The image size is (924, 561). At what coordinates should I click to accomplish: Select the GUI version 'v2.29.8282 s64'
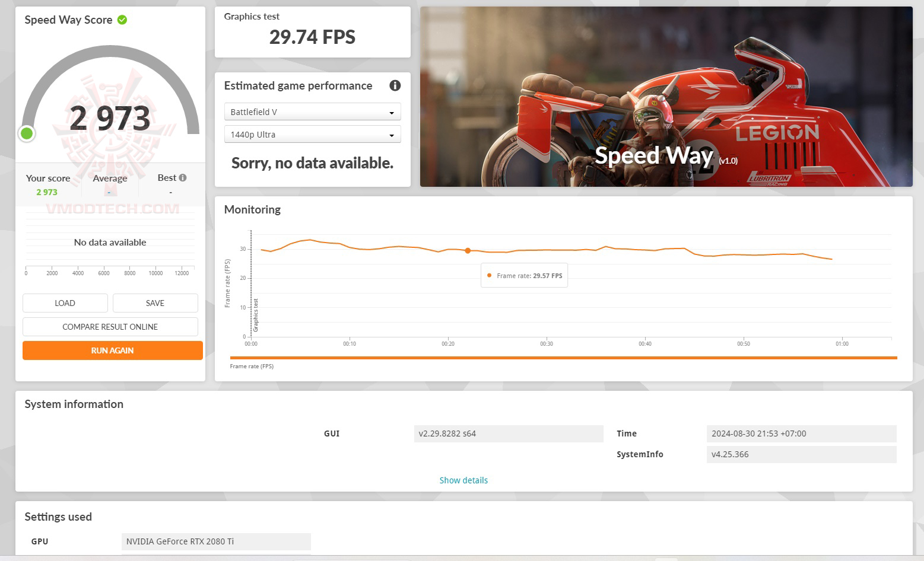509,434
